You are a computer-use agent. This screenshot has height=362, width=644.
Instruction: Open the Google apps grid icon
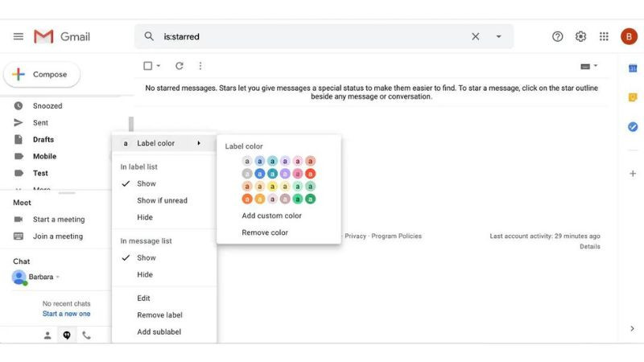pos(604,36)
